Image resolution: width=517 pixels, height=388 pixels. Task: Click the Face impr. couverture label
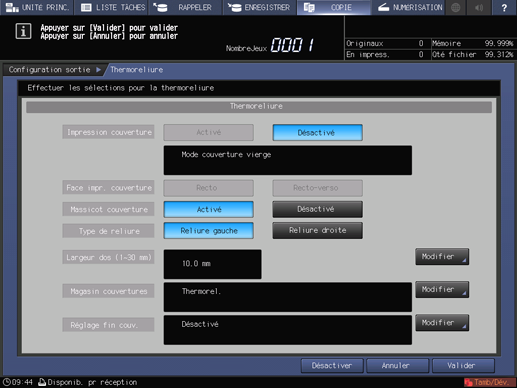point(108,188)
